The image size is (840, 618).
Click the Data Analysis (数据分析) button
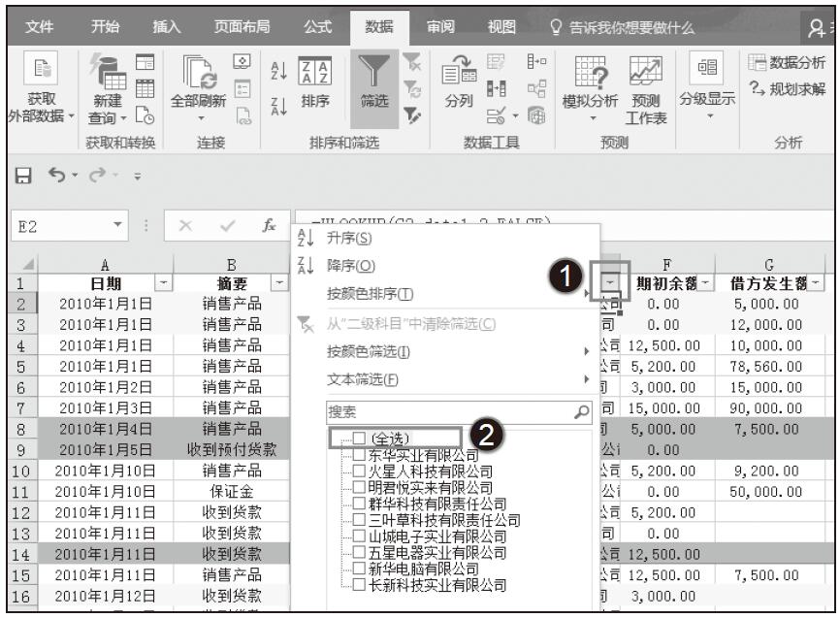tap(787, 63)
